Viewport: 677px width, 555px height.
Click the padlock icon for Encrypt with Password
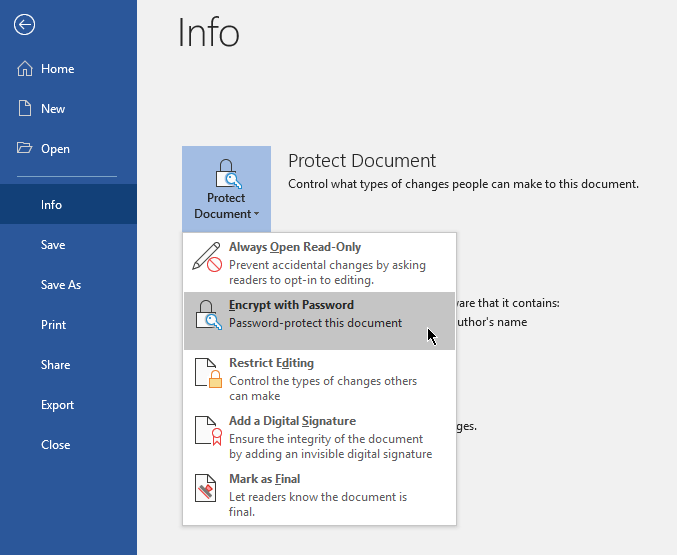[x=207, y=314]
